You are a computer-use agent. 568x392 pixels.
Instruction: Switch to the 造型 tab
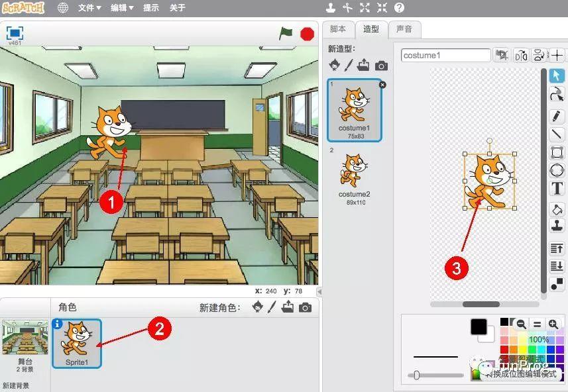pos(371,29)
